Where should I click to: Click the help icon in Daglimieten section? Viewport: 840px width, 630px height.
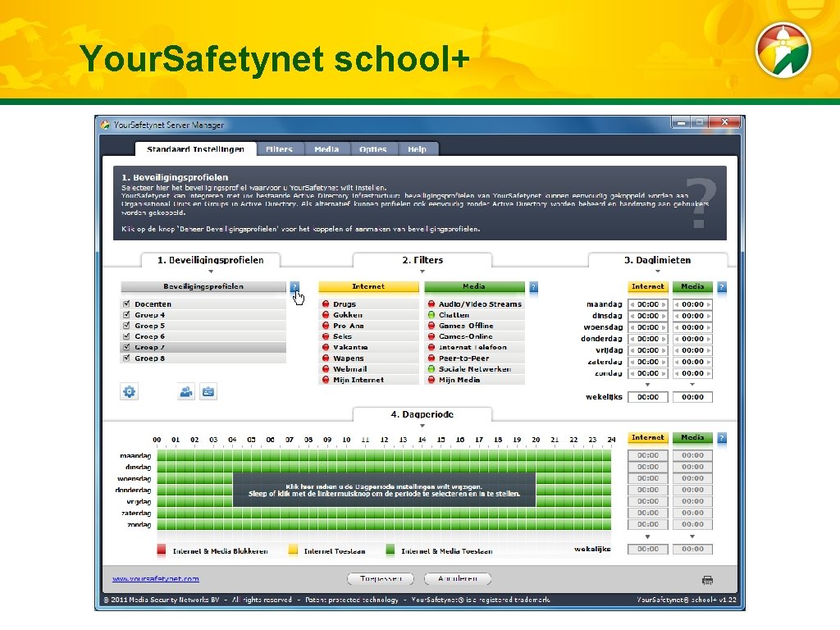722,287
